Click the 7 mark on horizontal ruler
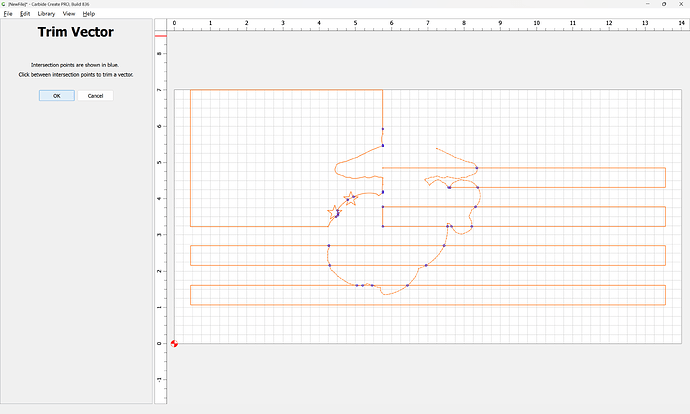The height and width of the screenshot is (414, 690). [427, 23]
